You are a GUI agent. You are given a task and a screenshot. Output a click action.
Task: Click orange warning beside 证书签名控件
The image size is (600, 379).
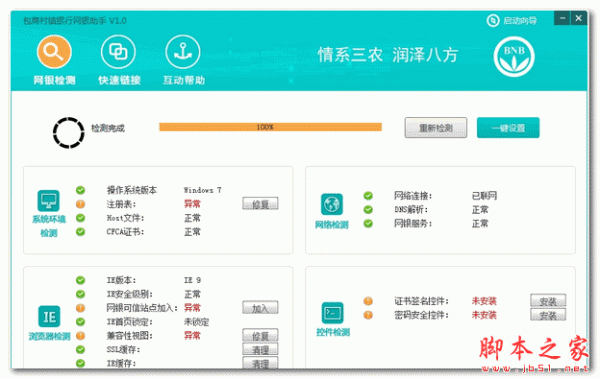click(x=368, y=301)
